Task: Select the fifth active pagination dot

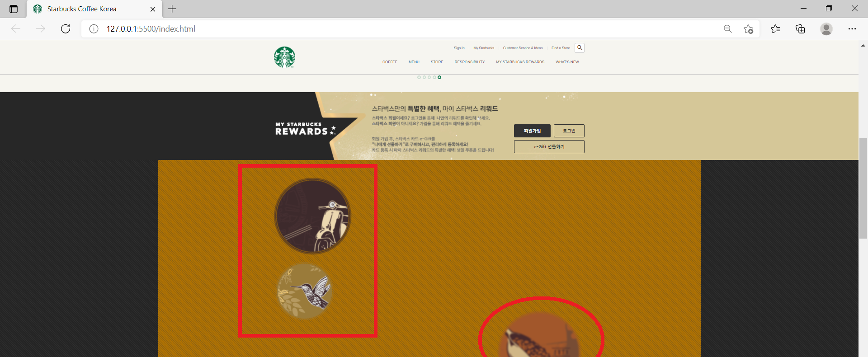Action: pos(439,77)
